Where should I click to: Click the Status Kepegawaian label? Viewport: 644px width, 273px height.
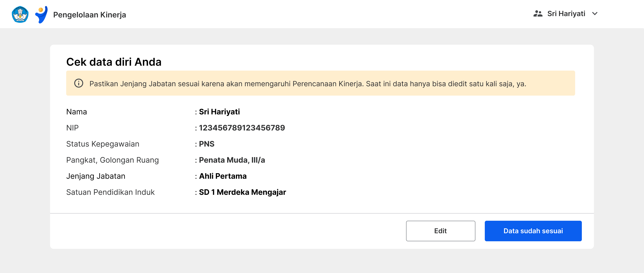102,144
